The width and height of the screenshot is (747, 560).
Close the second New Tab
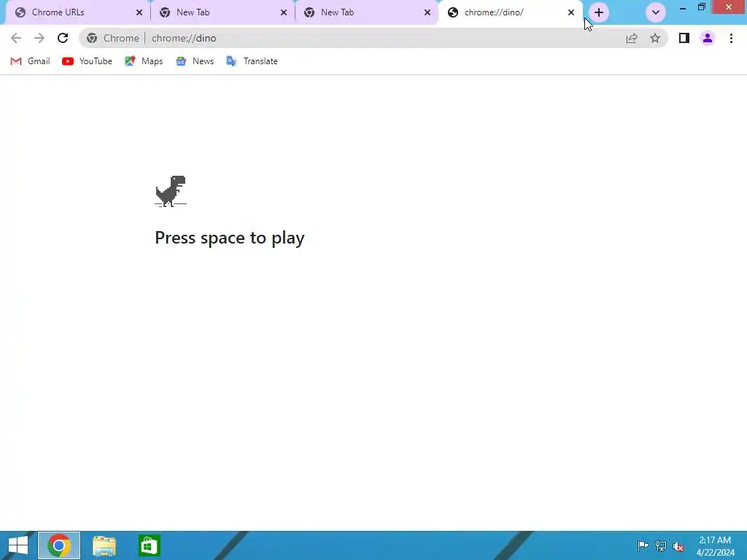(427, 12)
